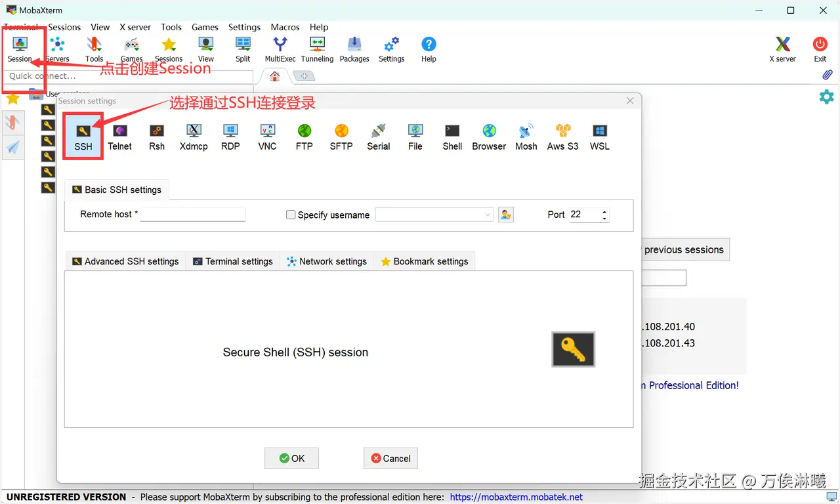Open the X server menu
This screenshot has height=504, width=840.
(x=135, y=27)
